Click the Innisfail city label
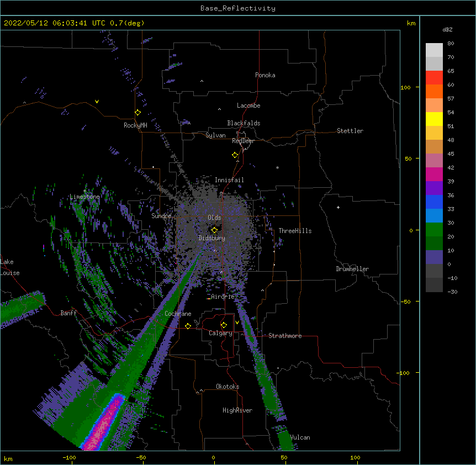The height and width of the screenshot is (465, 476). 229,180
